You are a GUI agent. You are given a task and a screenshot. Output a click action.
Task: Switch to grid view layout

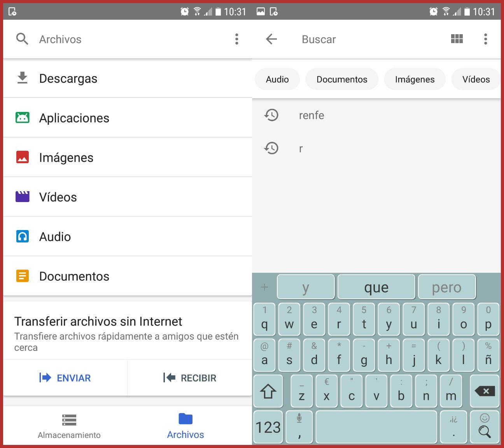(x=457, y=39)
